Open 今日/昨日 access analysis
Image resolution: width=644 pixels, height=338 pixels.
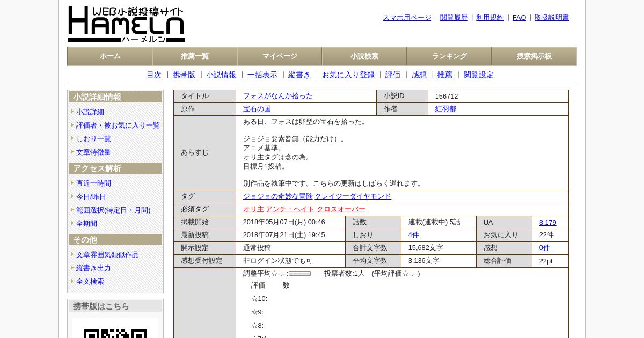(91, 197)
